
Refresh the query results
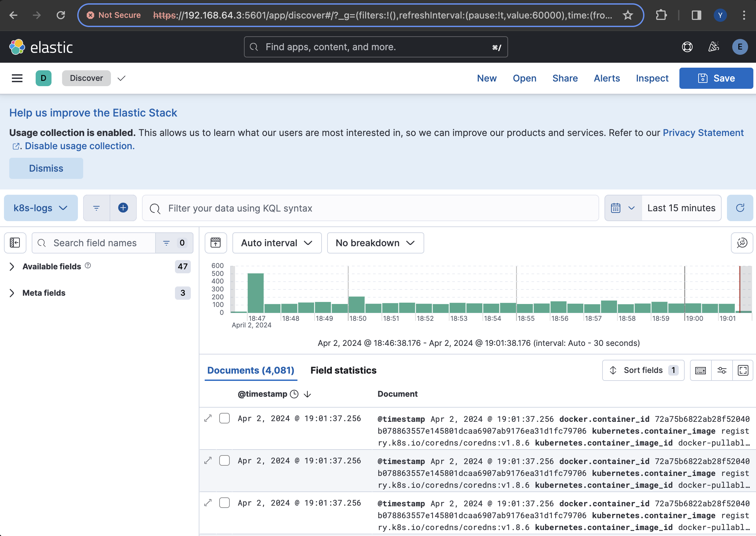click(740, 208)
